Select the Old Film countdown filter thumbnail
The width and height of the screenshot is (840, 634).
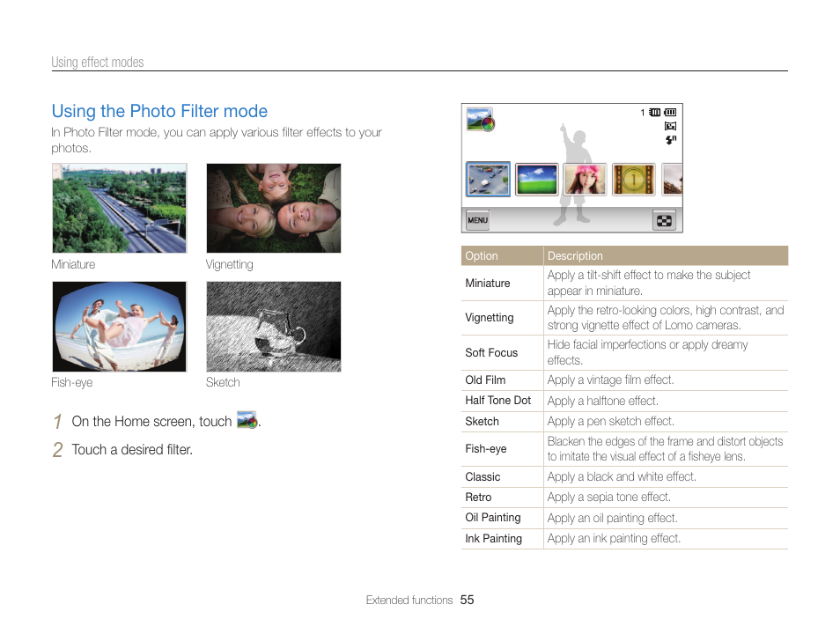633,179
